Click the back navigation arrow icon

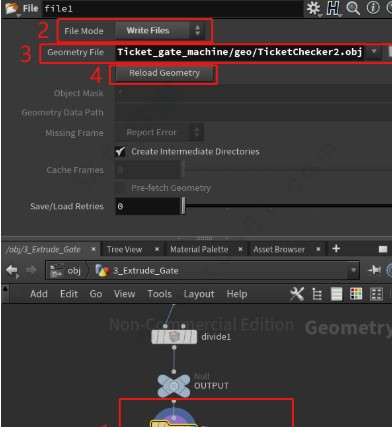coord(12,270)
